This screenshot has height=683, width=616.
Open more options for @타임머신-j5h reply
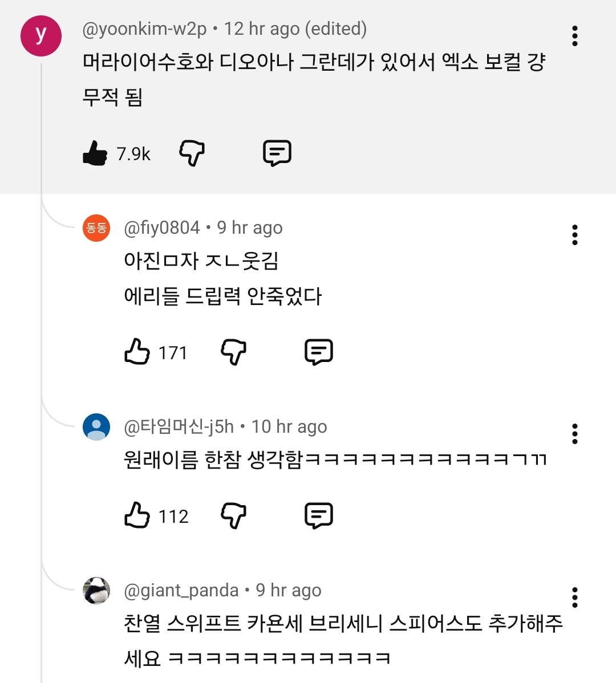pyautogui.click(x=574, y=434)
